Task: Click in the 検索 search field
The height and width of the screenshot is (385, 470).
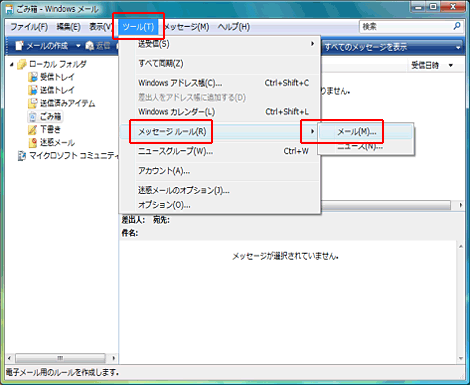Action: (x=406, y=27)
